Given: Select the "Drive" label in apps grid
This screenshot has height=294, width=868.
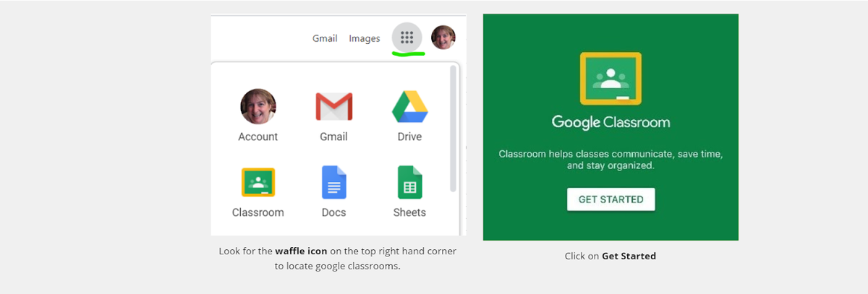Looking at the screenshot, I should [409, 137].
